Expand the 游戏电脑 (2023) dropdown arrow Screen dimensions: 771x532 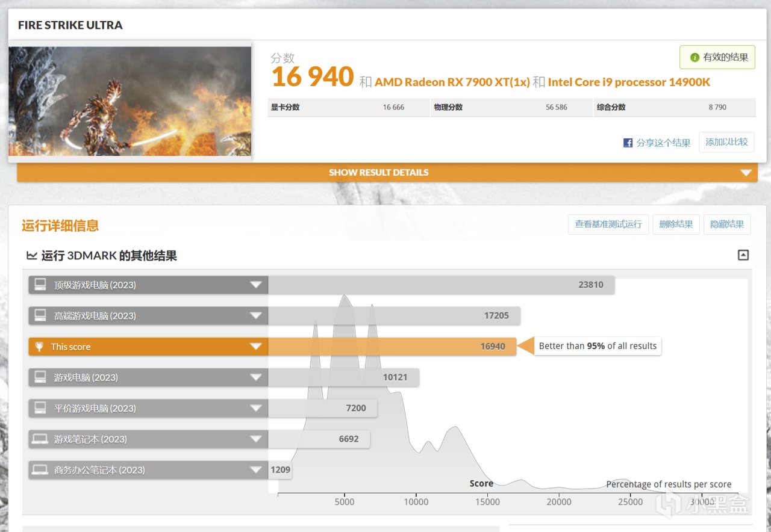(x=256, y=377)
